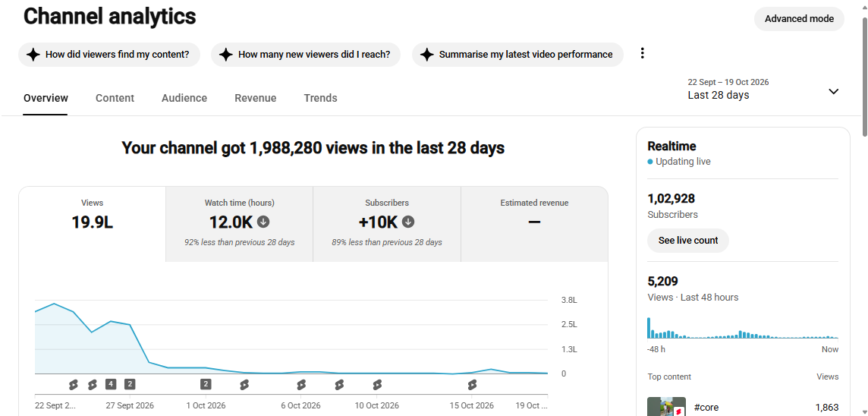Open the Trends tab
The height and width of the screenshot is (416, 868).
(x=320, y=98)
